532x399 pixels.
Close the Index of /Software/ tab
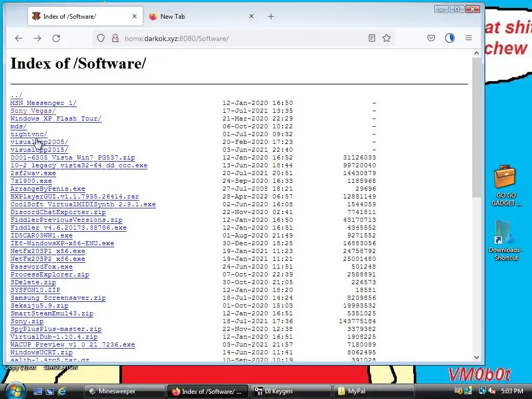tap(135, 16)
